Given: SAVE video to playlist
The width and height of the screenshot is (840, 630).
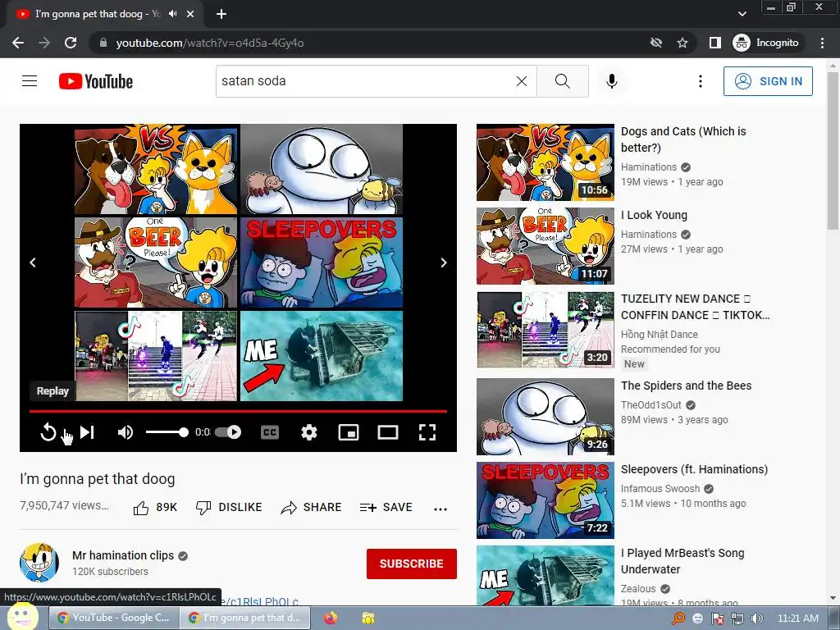Looking at the screenshot, I should [386, 507].
